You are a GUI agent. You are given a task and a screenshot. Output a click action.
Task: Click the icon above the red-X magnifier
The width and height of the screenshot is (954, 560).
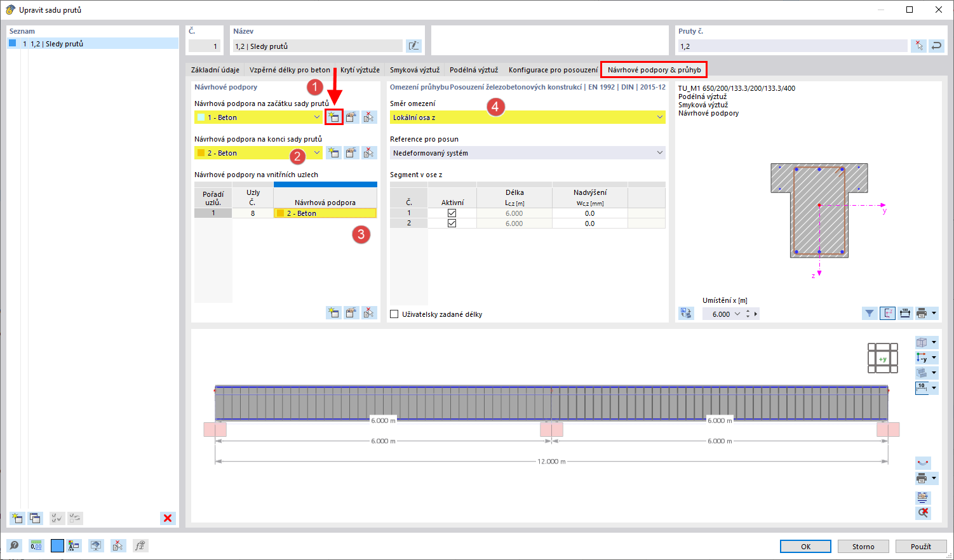pos(923,497)
